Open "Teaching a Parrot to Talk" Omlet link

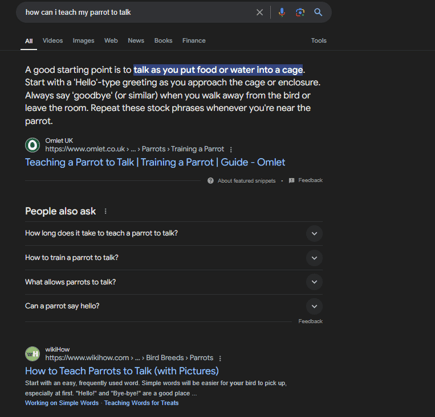click(x=155, y=162)
